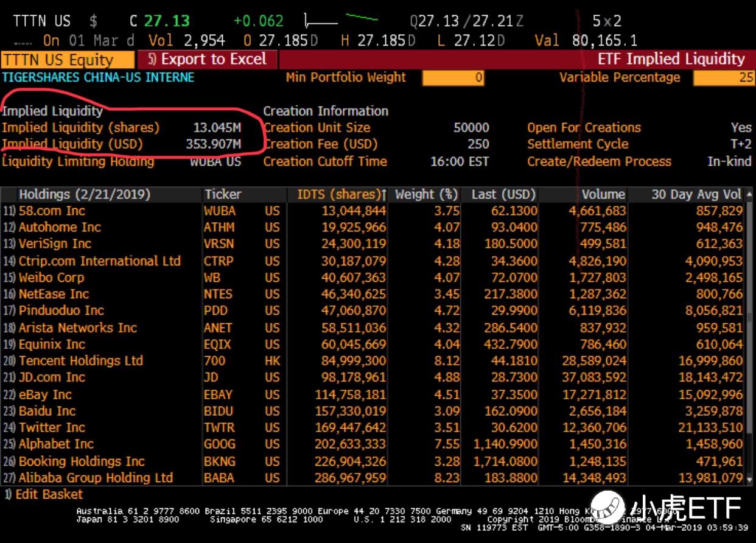
Task: Select the Arista Networks Inc holding
Action: (x=373, y=328)
